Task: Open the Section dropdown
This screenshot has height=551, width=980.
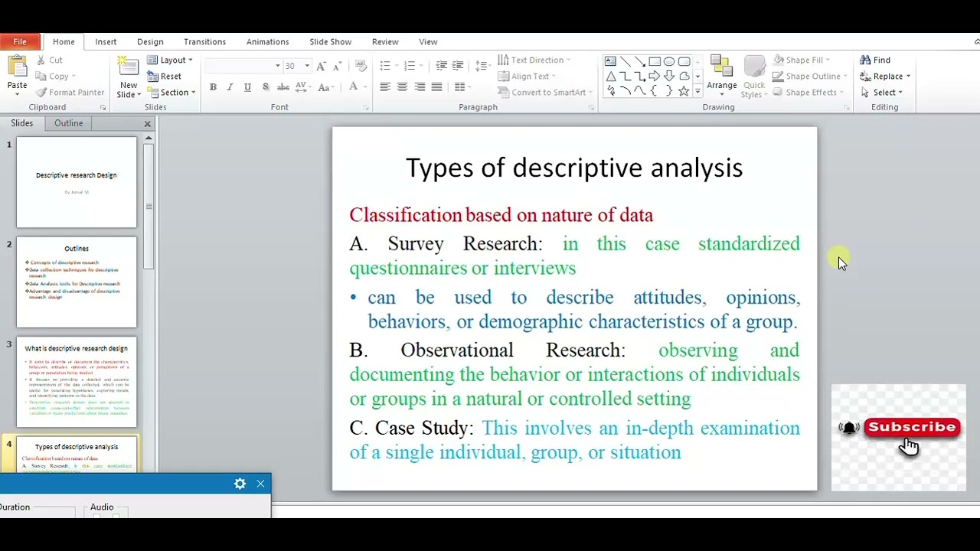Action: (x=171, y=92)
